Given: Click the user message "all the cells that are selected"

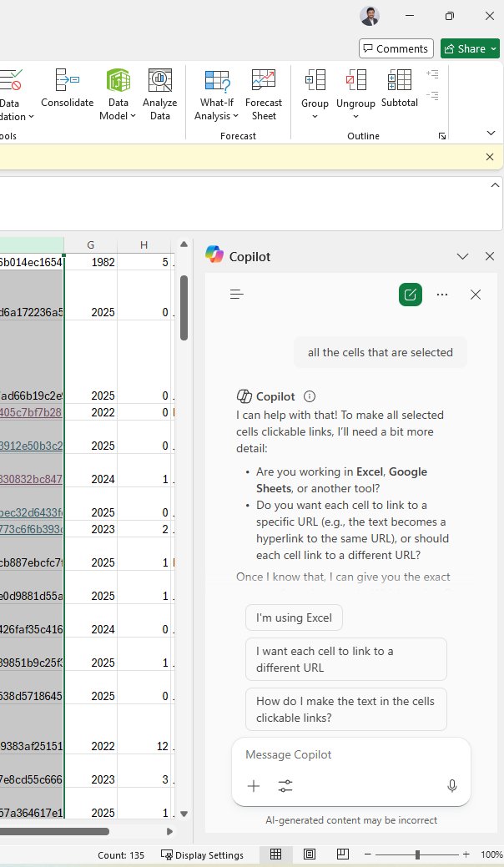Looking at the screenshot, I should point(381,352).
